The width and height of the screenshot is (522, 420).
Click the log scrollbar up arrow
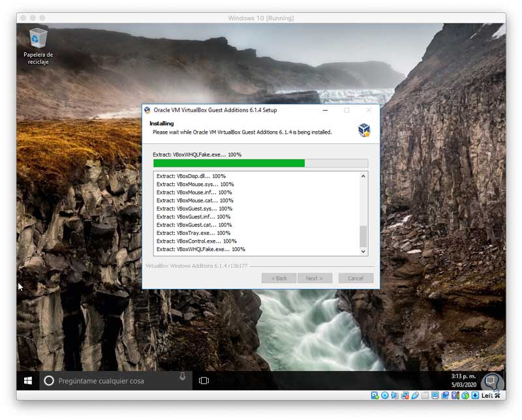363,176
